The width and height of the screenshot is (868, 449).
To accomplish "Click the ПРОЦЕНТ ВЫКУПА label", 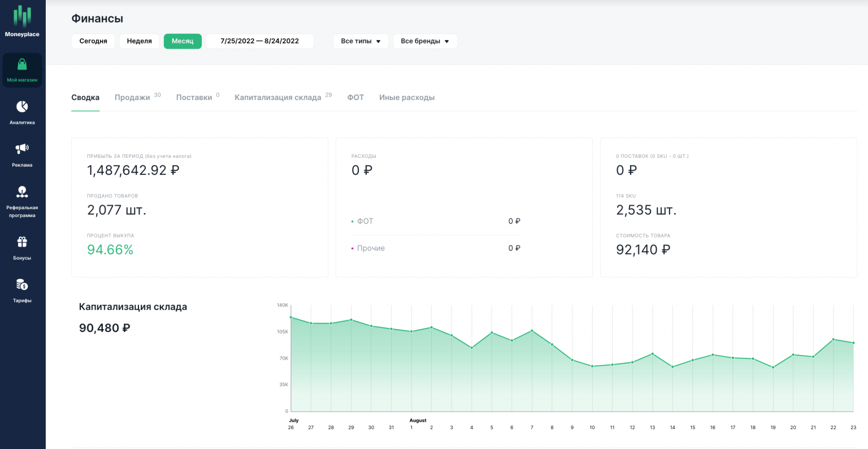I will (111, 235).
